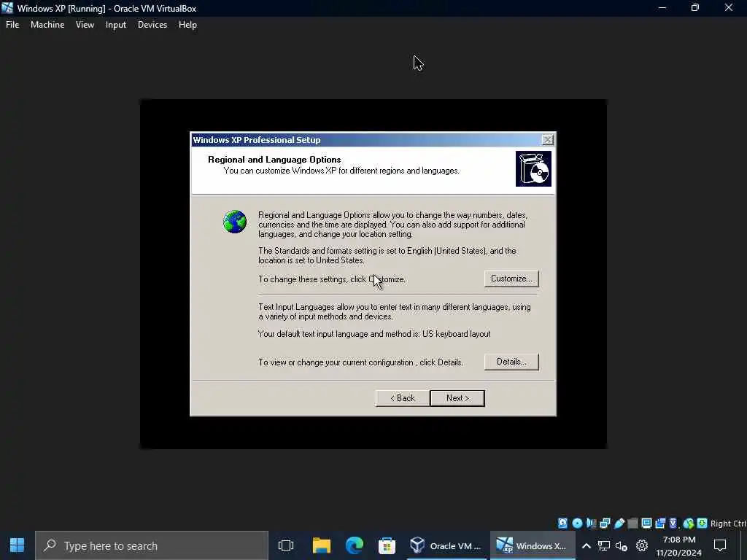Click the recording indicator in VirtualBox status bar
This screenshot has height=560, width=747.
(660, 524)
